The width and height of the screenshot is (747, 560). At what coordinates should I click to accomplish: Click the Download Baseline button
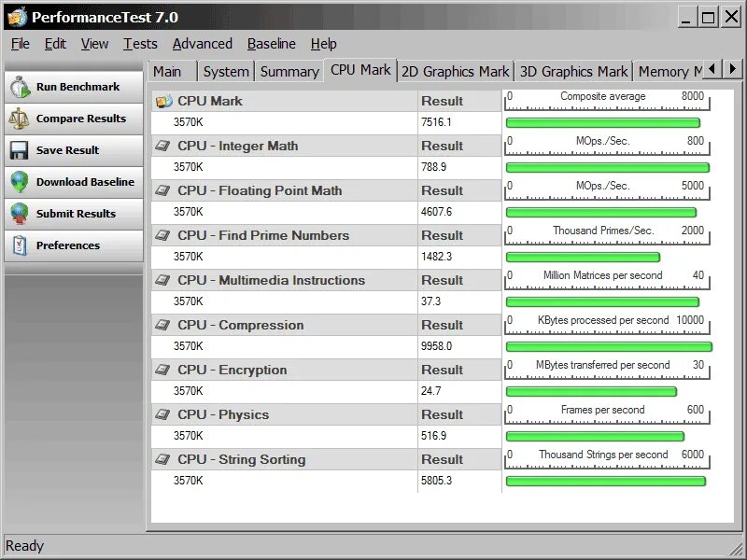point(74,182)
